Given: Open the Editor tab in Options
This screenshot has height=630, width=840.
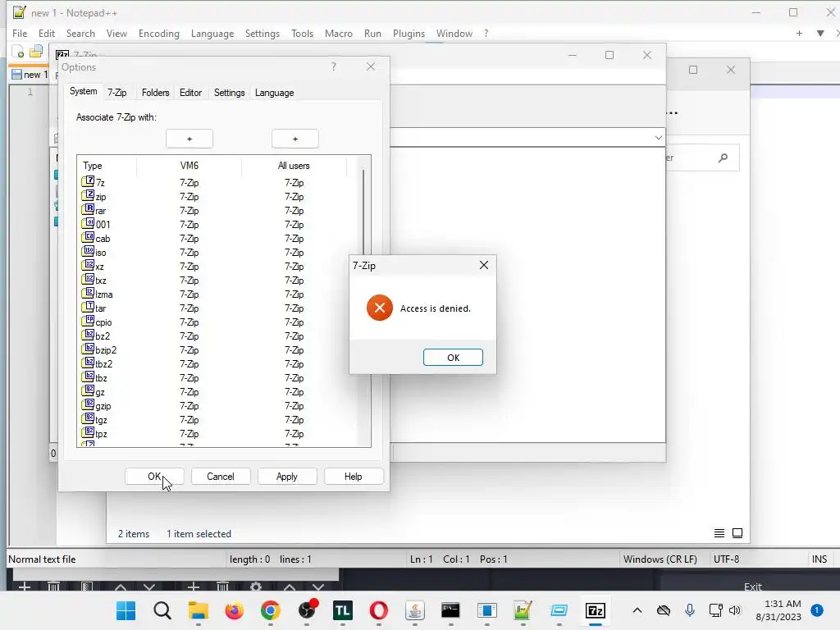Looking at the screenshot, I should [190, 93].
